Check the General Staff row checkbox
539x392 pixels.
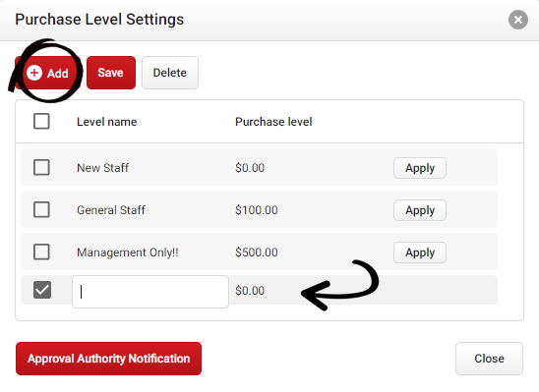coord(41,209)
